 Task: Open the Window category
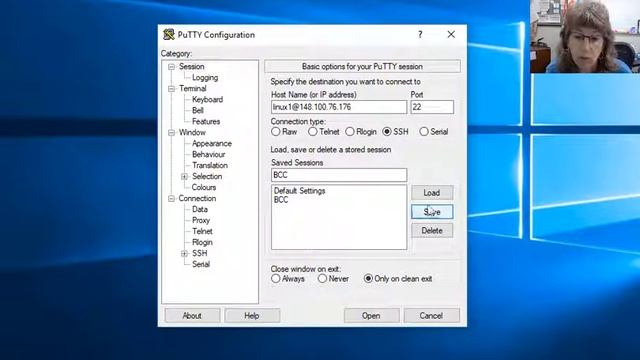(192, 133)
